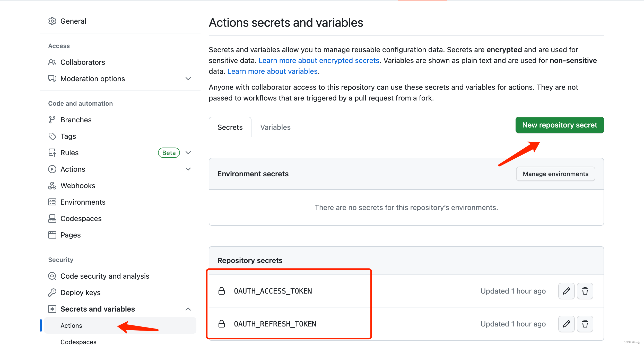Screen dimensions: 644x346
Task: Click the Code security and analysis icon
Action: (x=52, y=276)
